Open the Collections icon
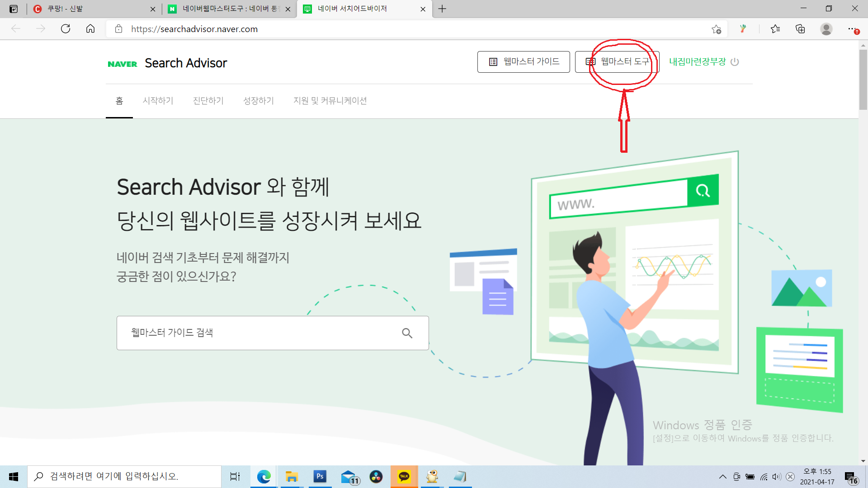Image resolution: width=868 pixels, height=488 pixels. (x=800, y=29)
